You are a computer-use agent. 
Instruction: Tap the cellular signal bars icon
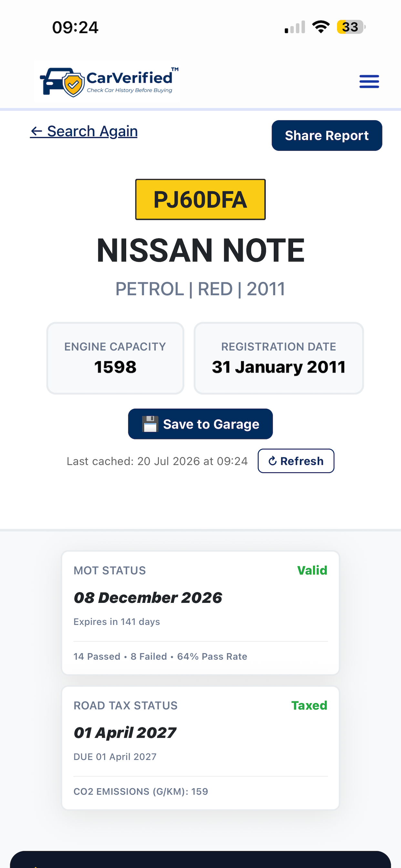click(295, 27)
